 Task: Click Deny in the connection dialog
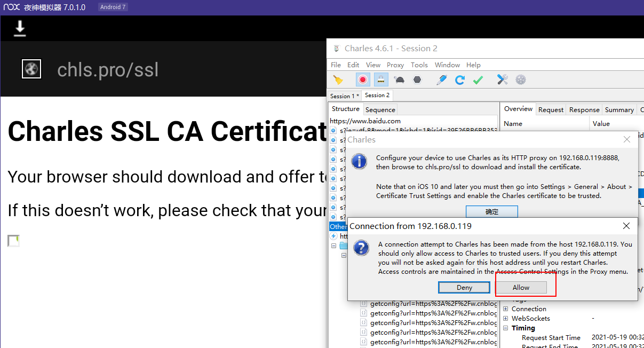click(464, 287)
